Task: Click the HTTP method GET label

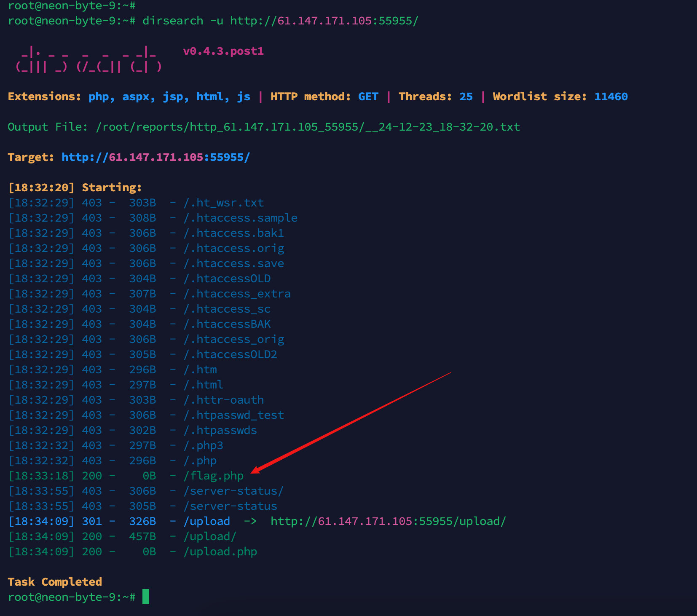Action: (x=368, y=96)
